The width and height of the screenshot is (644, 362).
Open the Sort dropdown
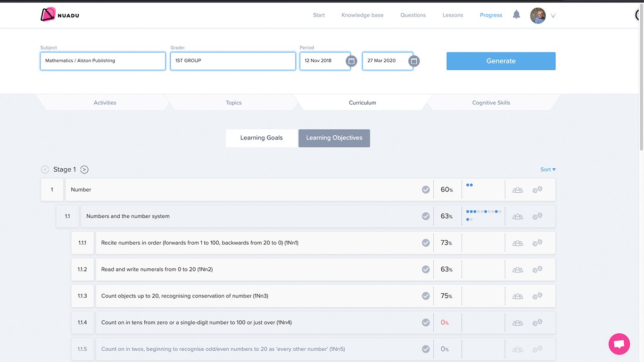tap(548, 170)
